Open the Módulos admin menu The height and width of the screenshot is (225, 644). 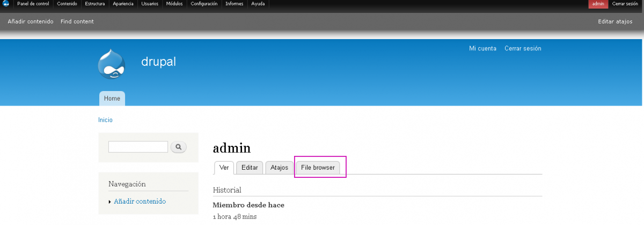[174, 4]
